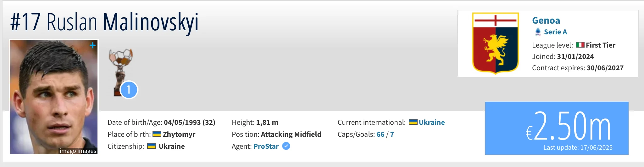Click the blue number 1 trophy badge
Viewport: 644px width, 167px height.
coord(129,90)
